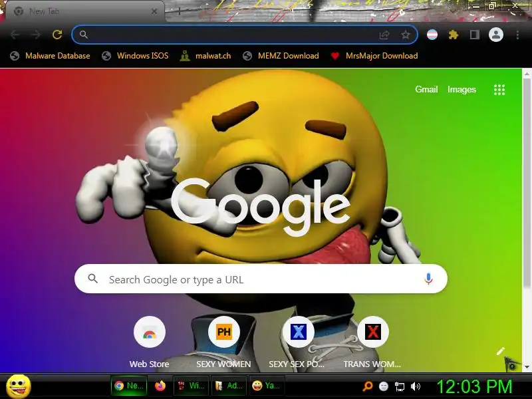Open the Chrome profile avatar

point(495,35)
